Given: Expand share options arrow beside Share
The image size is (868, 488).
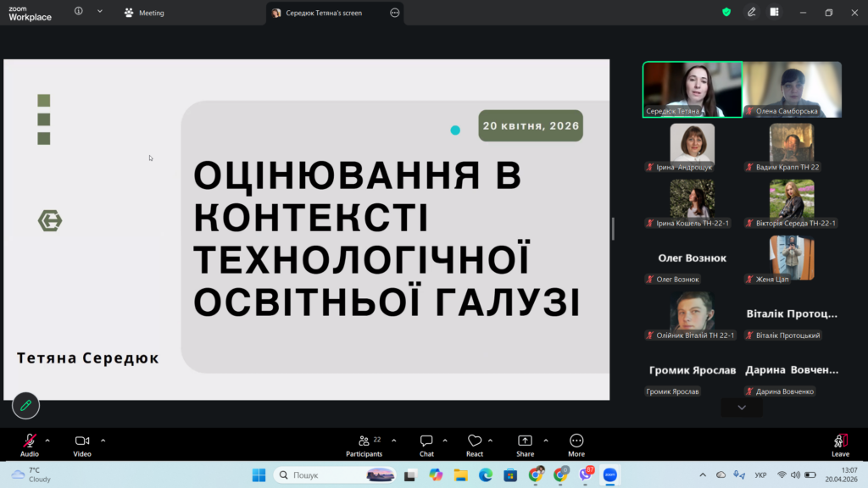Looking at the screenshot, I should tap(545, 441).
